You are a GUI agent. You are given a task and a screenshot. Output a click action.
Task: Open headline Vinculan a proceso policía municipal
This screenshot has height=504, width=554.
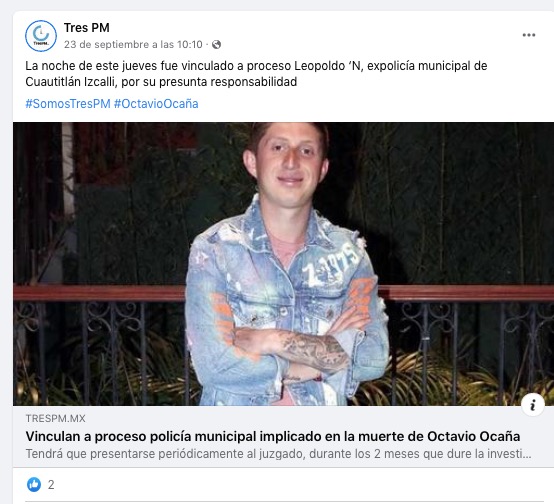click(x=273, y=436)
